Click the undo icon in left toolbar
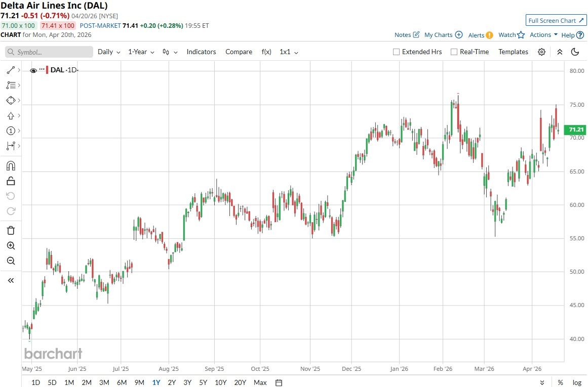Image resolution: width=588 pixels, height=387 pixels. click(x=11, y=196)
